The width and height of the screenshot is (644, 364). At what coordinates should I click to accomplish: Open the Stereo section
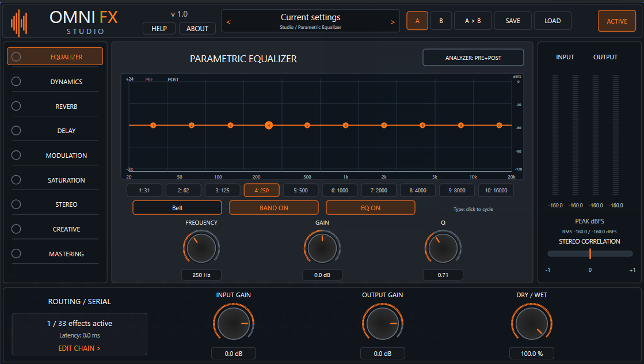click(x=66, y=204)
